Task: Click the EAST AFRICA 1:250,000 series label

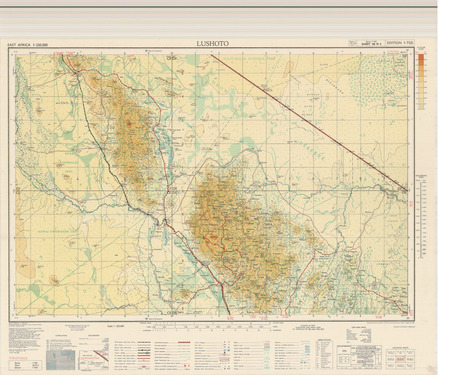Action: [x=29, y=45]
